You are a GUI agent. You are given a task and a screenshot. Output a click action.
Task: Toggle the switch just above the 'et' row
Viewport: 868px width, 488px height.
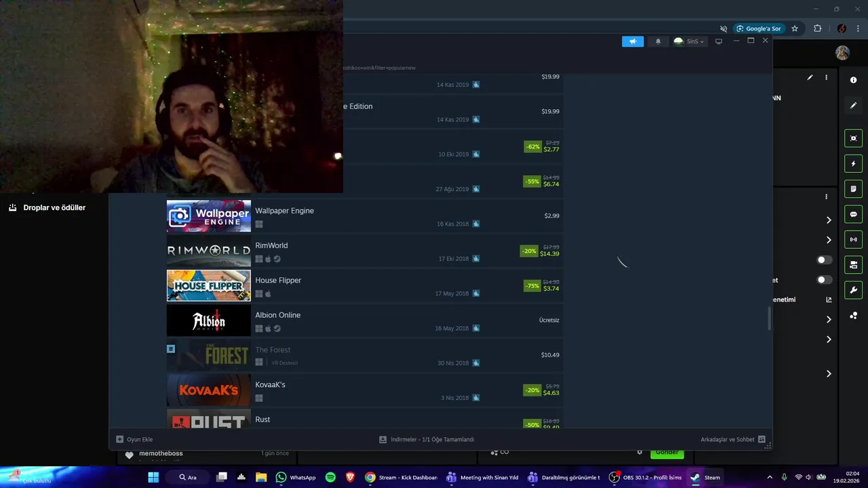(x=825, y=260)
